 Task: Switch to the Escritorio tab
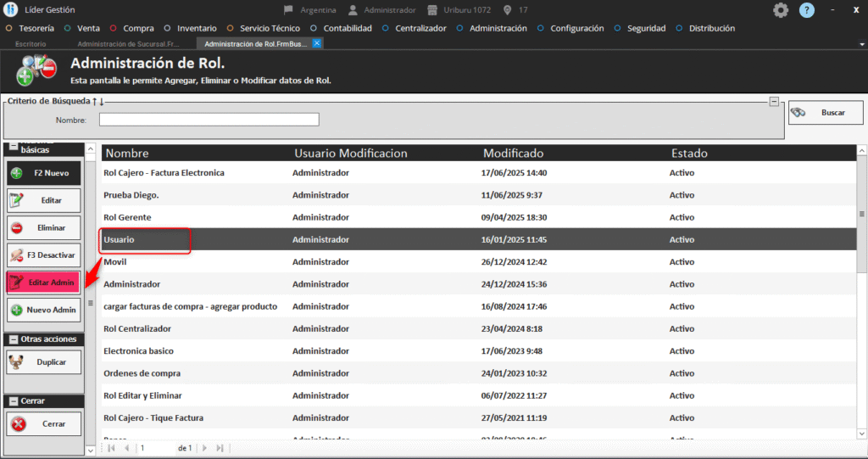click(x=31, y=43)
